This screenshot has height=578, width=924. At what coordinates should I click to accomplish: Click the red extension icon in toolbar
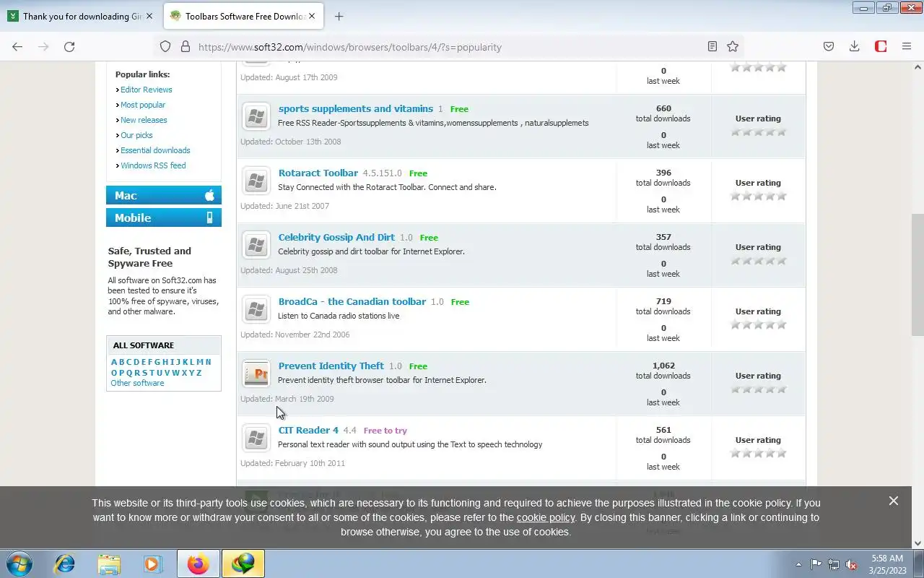881,46
